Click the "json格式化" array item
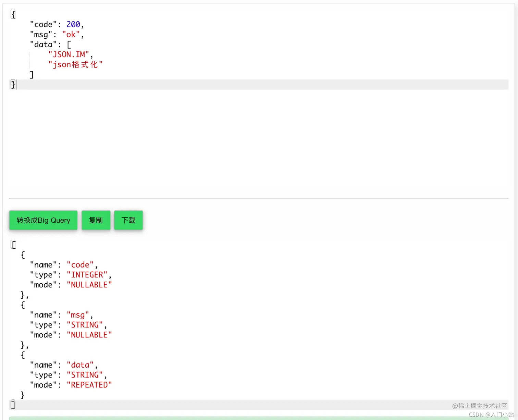Screen dimensions: 518x420 (x=75, y=64)
